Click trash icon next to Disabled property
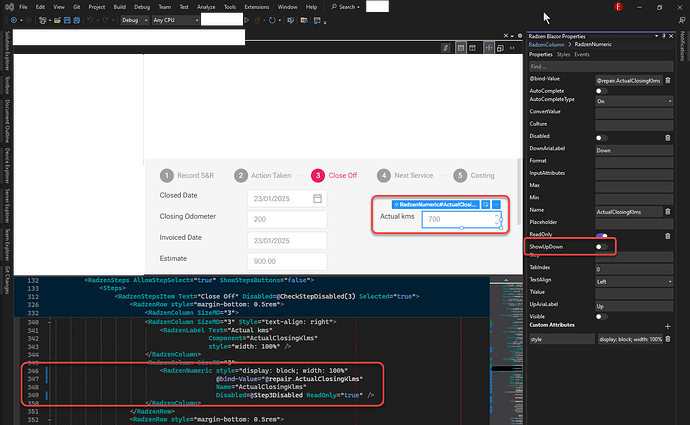The width and height of the screenshot is (690, 425). (668, 138)
